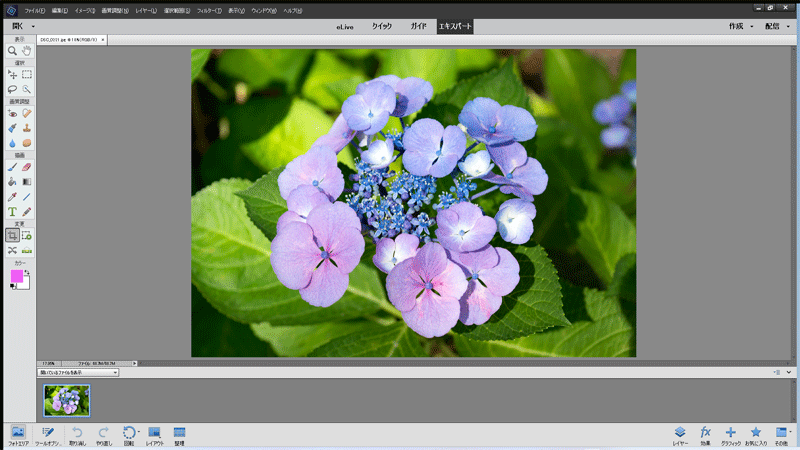Select the Hand pan tool
Screen dimensions: 800x450
(27, 51)
